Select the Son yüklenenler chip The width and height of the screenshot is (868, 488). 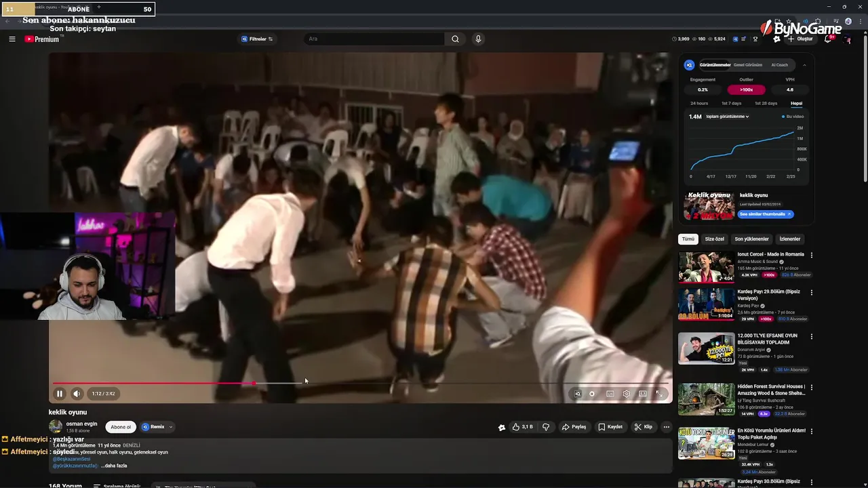click(x=752, y=239)
